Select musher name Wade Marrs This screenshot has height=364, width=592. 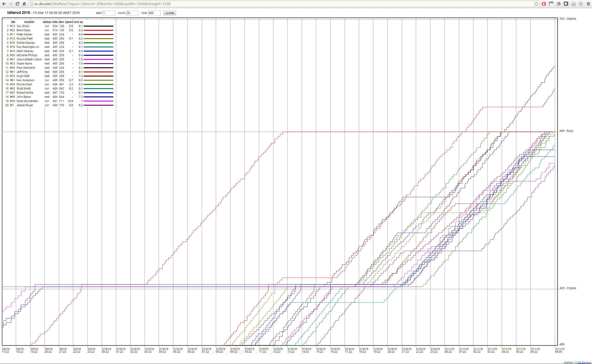point(24,64)
